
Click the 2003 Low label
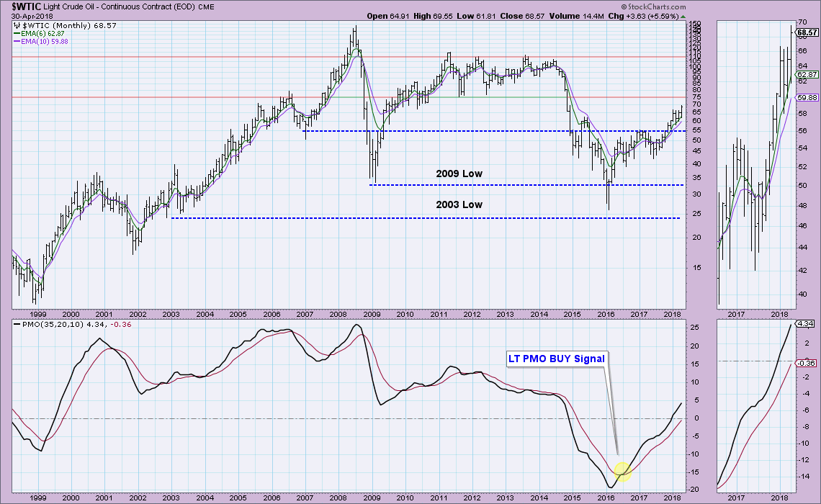click(459, 204)
